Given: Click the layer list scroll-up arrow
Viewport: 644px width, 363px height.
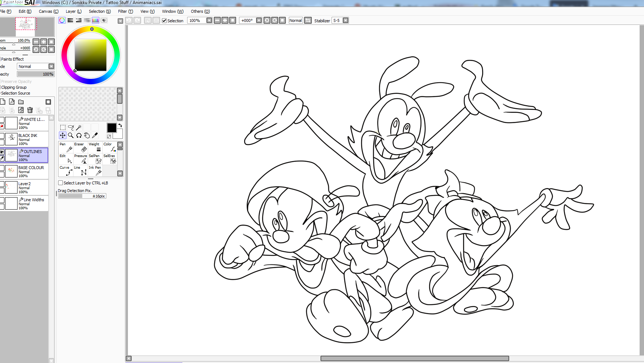Looking at the screenshot, I should point(51,118).
